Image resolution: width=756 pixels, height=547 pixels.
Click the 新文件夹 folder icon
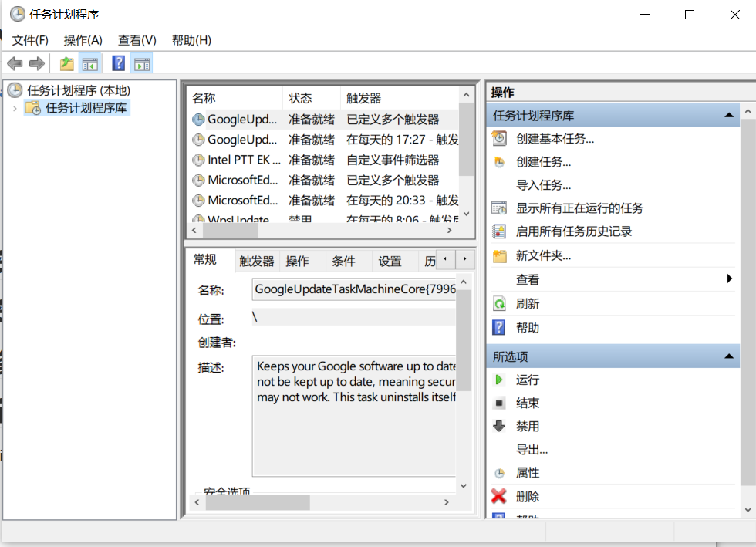pos(500,255)
